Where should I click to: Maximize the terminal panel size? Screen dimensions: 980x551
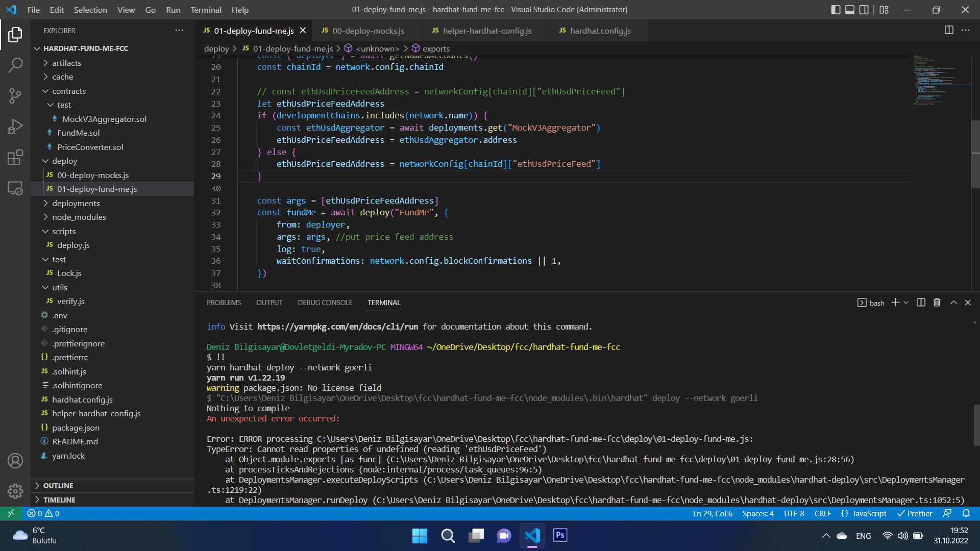(x=953, y=303)
